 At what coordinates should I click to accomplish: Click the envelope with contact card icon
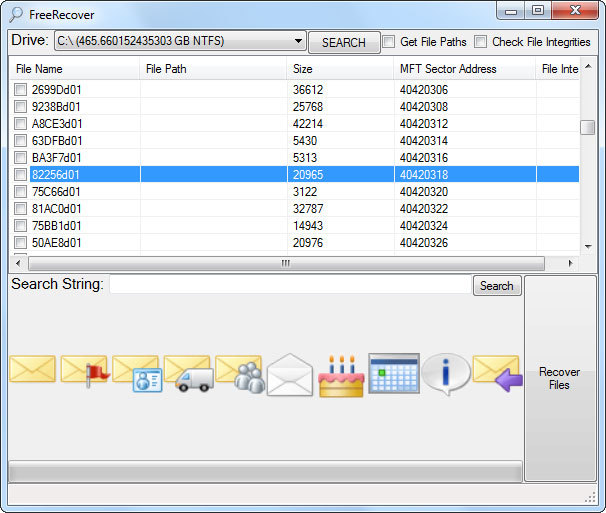coord(136,372)
